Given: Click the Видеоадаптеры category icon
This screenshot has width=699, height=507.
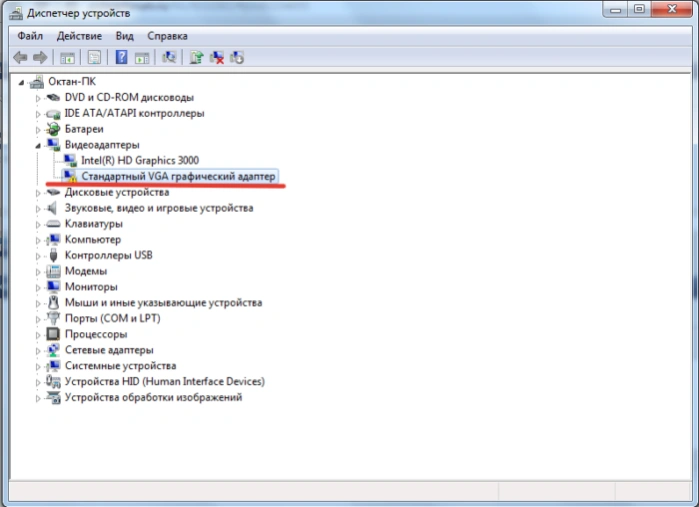Looking at the screenshot, I should pos(53,144).
